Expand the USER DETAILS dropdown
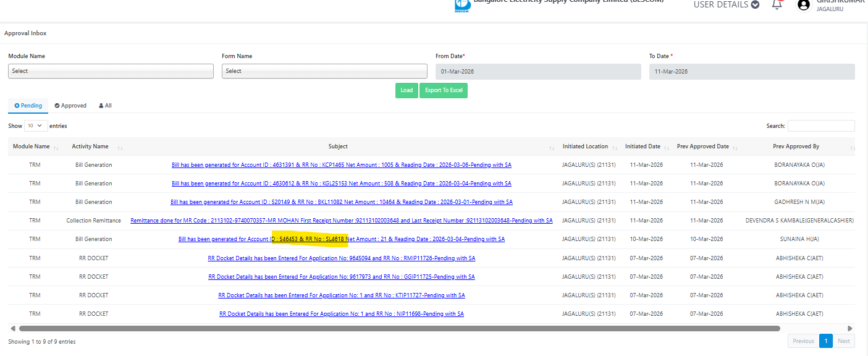The height and width of the screenshot is (356, 868). tap(727, 4)
